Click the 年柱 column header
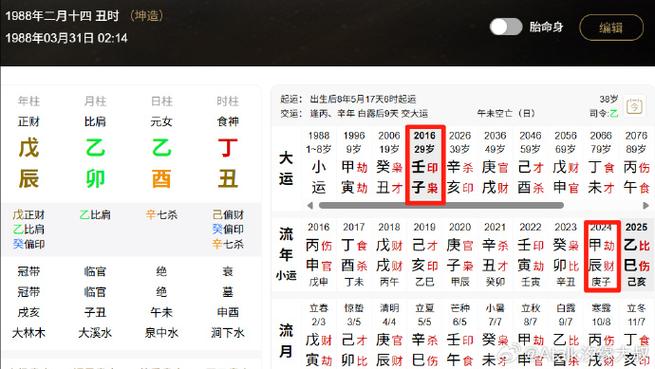655x369 pixels. point(29,101)
